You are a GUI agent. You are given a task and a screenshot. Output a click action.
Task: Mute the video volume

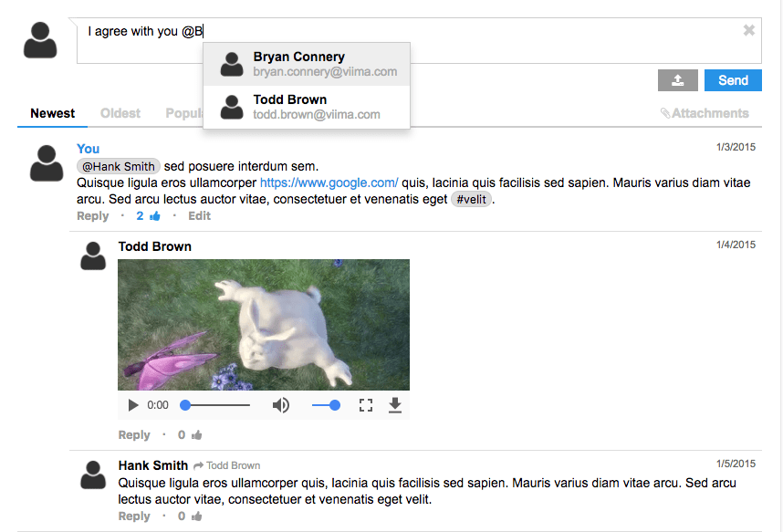click(280, 404)
